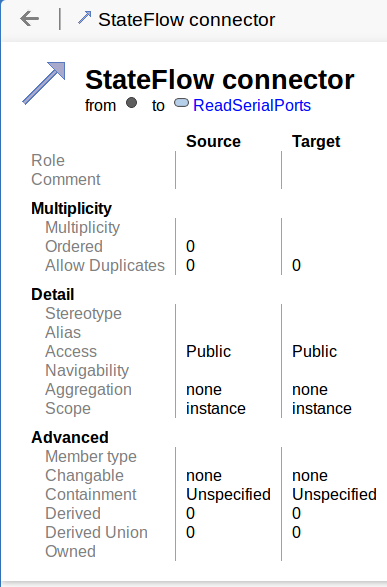Click the Derived Union label
The image size is (387, 587).
tap(97, 532)
